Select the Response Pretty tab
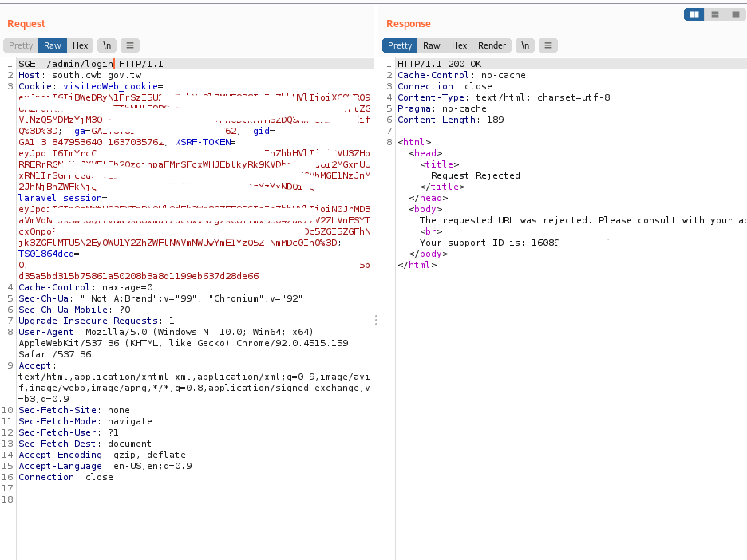 [x=400, y=45]
